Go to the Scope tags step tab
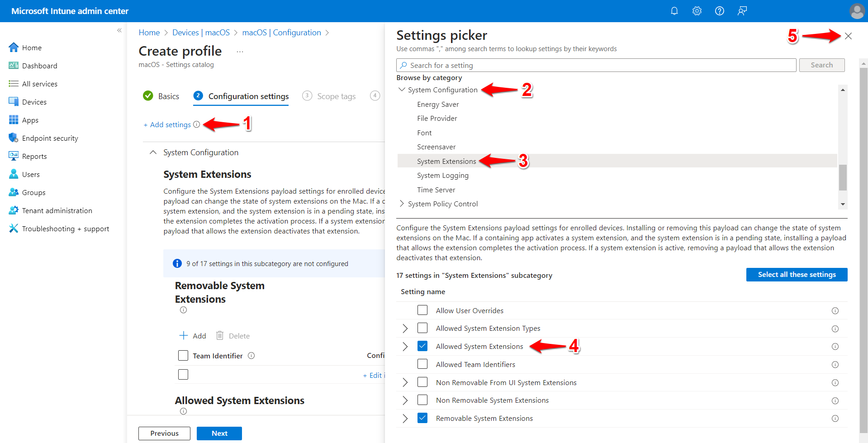 coord(329,96)
